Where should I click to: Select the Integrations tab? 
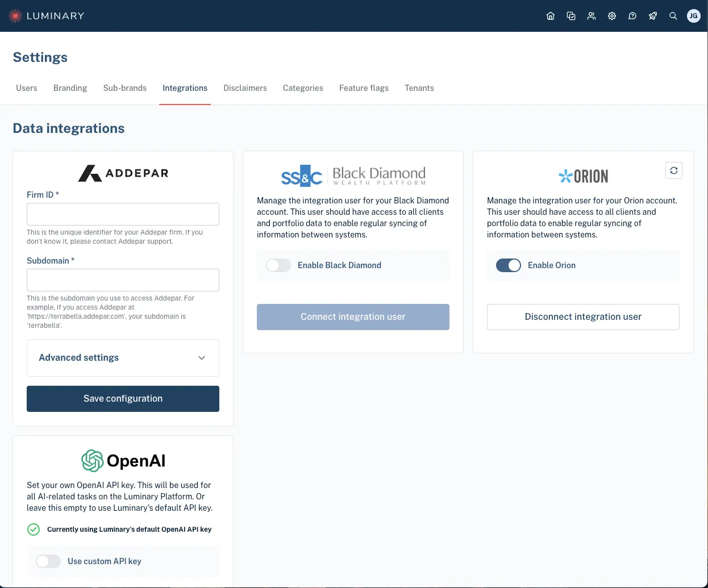tap(185, 88)
